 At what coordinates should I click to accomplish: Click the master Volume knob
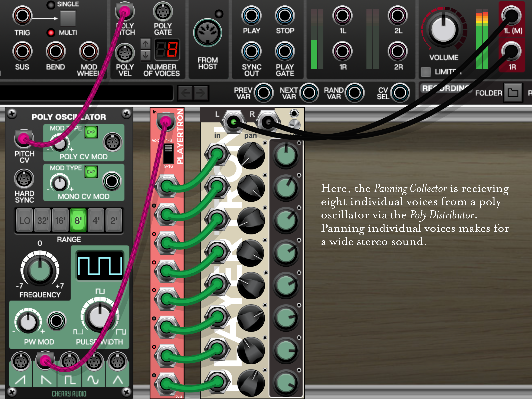[444, 30]
